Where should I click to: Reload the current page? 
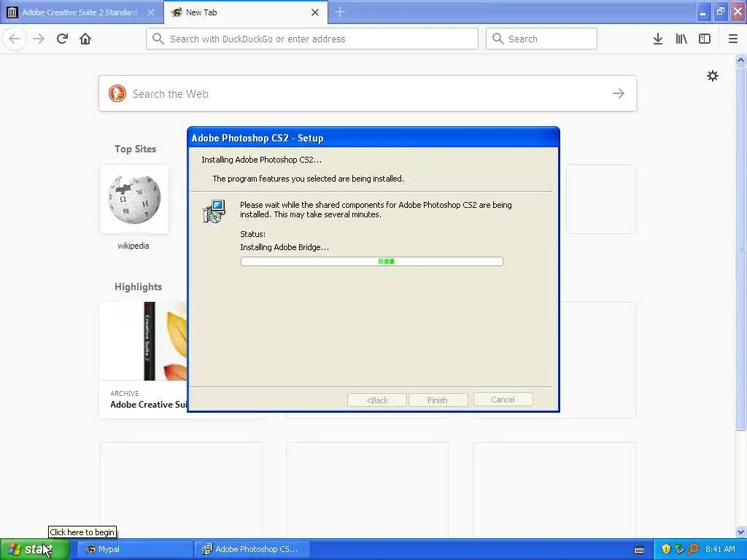tap(62, 39)
